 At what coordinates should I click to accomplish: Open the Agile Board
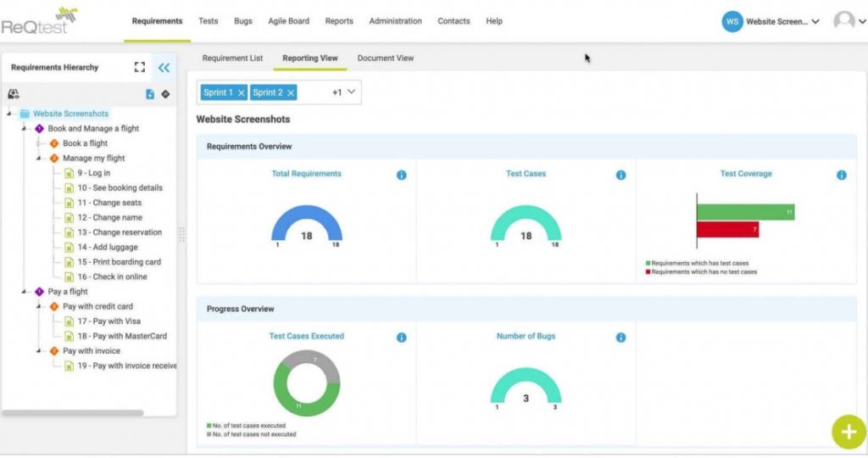288,21
